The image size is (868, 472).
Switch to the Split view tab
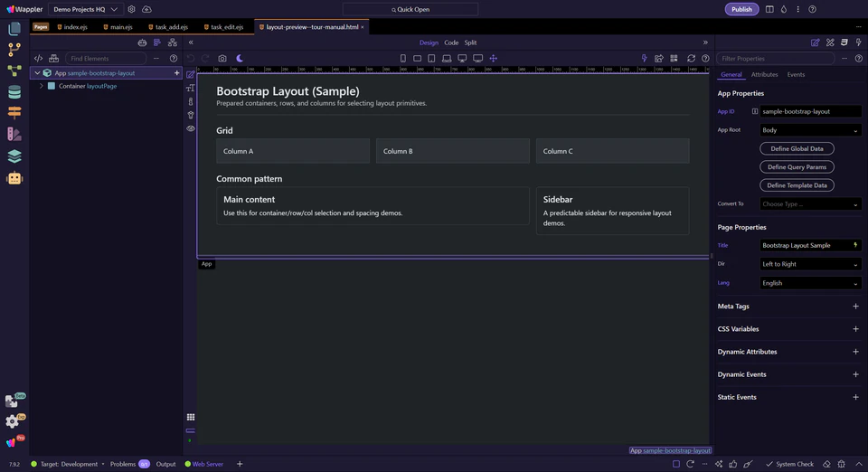(470, 42)
